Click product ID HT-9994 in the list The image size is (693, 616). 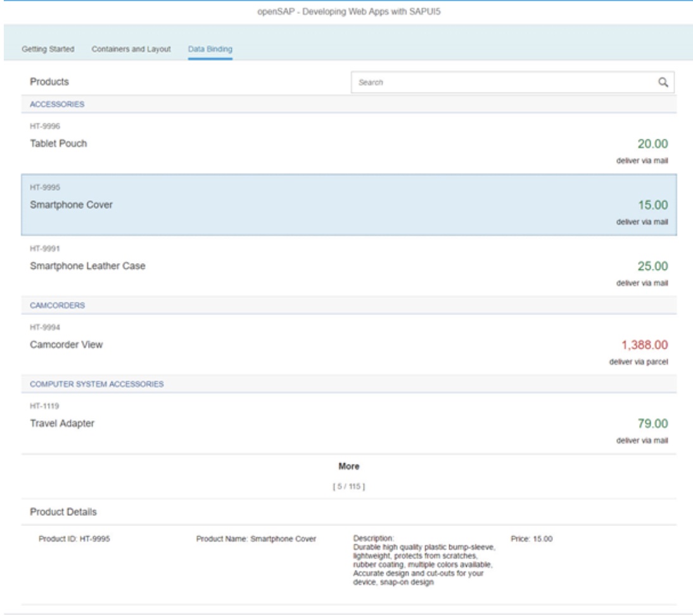[x=44, y=327]
